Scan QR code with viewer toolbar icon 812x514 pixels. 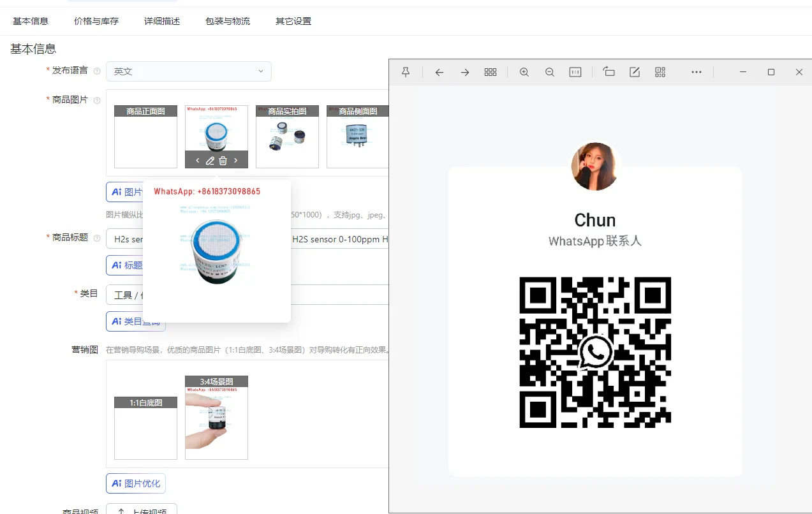click(x=660, y=72)
